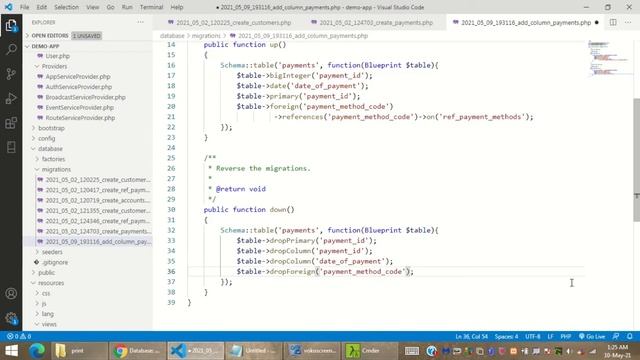
Task: Open the Chrome Database window in taskbar
Action: (137, 351)
